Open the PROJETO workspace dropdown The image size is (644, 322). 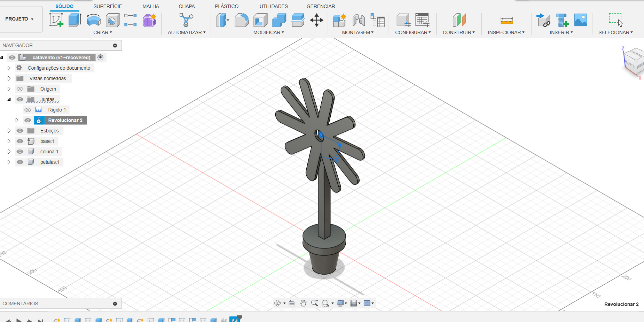pos(19,19)
